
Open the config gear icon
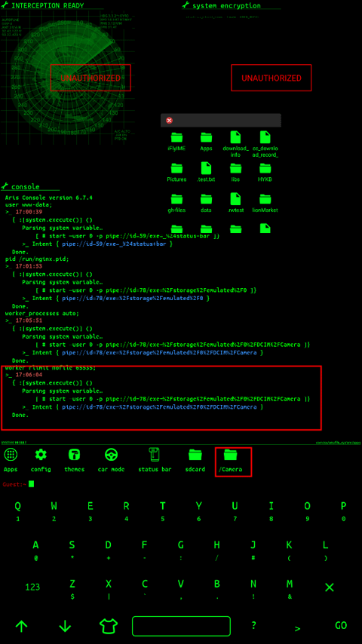41,455
